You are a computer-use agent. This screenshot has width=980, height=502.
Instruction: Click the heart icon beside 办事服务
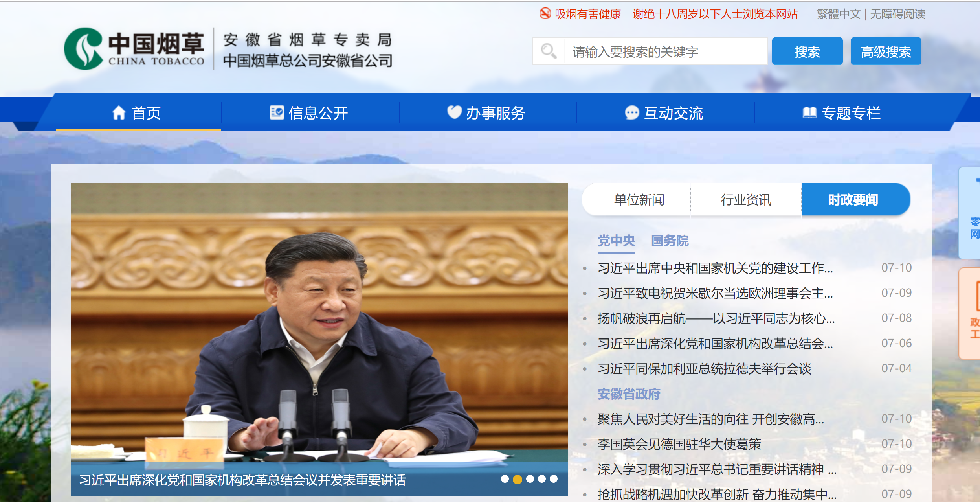click(x=454, y=112)
